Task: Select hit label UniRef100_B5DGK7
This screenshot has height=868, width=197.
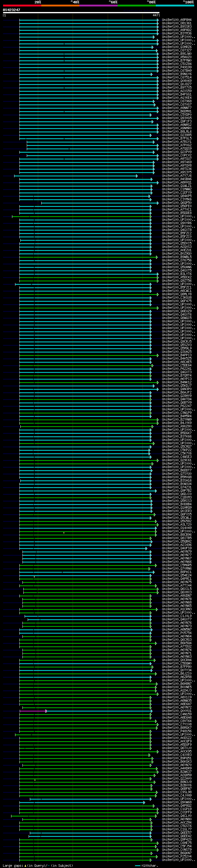Action: point(177,433)
